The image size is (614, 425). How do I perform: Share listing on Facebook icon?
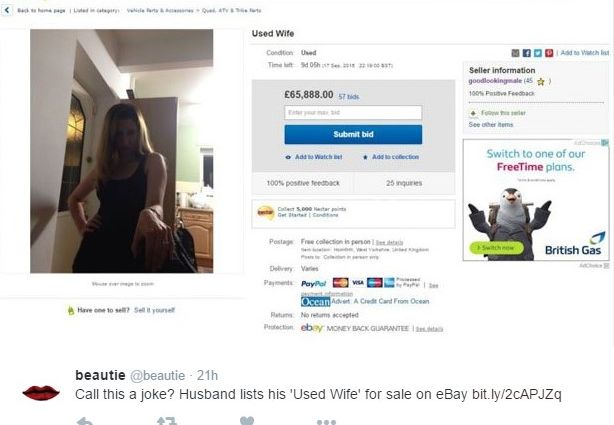pyautogui.click(x=527, y=53)
